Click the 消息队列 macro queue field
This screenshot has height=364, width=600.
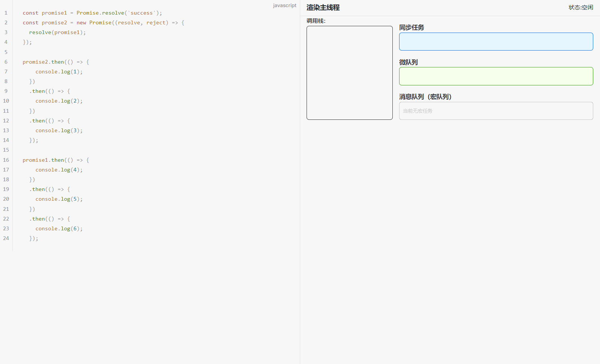pos(495,110)
